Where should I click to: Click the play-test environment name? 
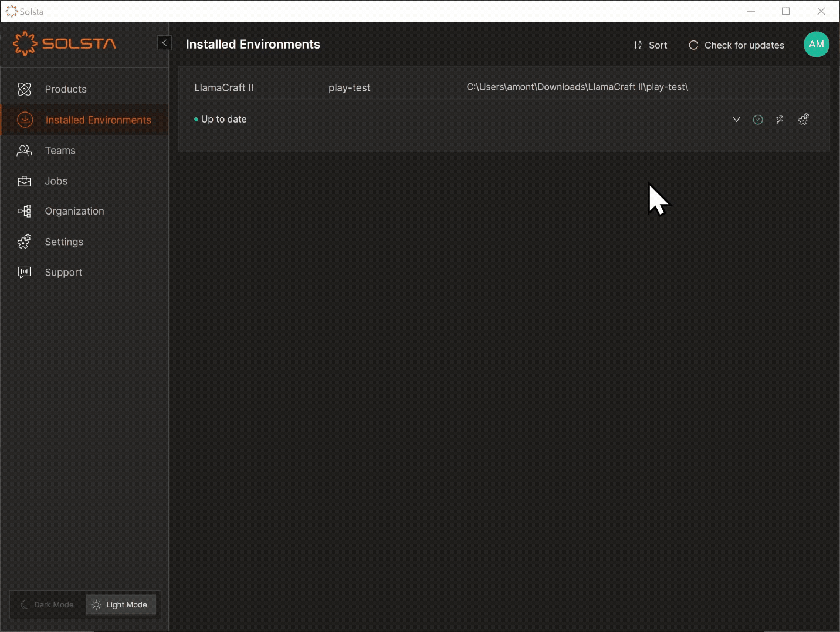coord(349,88)
